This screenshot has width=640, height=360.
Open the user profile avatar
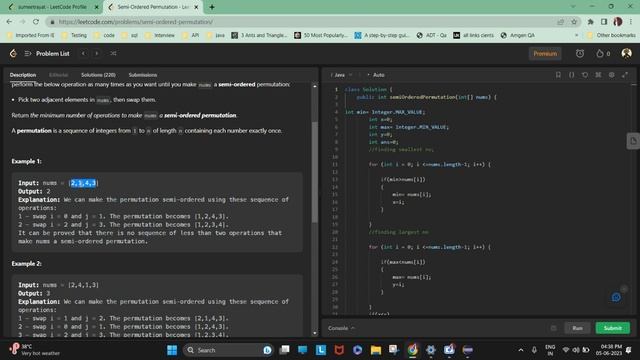[626, 53]
